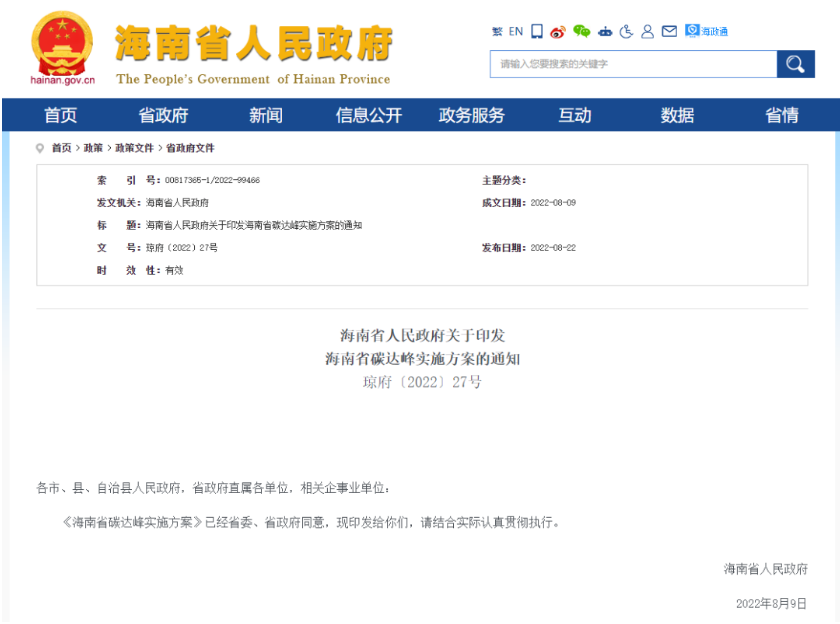This screenshot has width=840, height=624.
Task: Open the mail envelope icon
Action: pos(669,32)
